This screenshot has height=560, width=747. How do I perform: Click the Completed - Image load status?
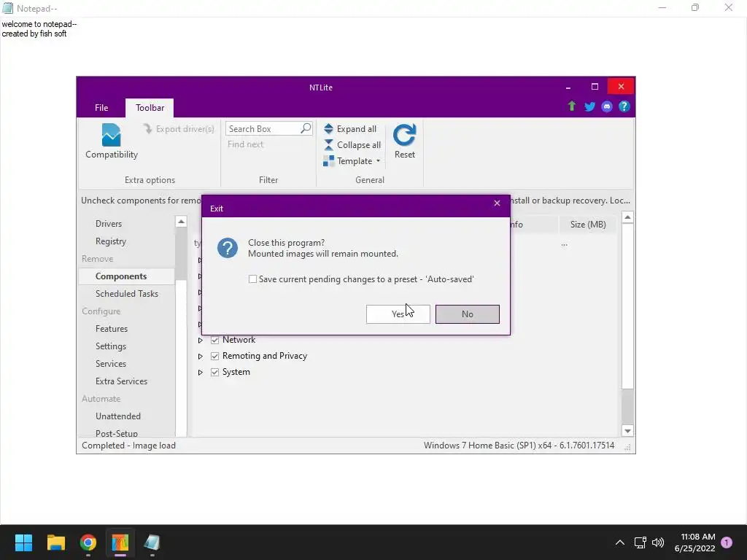(x=128, y=446)
